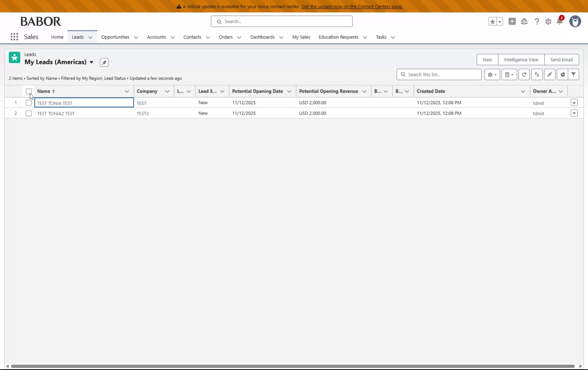Pin the My Leads (Americas) list view
Viewport: 588px width, 370px height.
click(104, 62)
